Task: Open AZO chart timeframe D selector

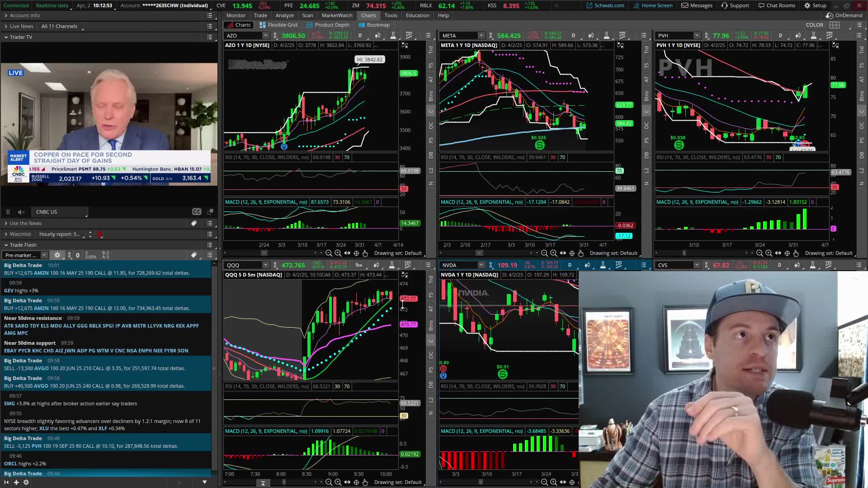Action: [360, 36]
